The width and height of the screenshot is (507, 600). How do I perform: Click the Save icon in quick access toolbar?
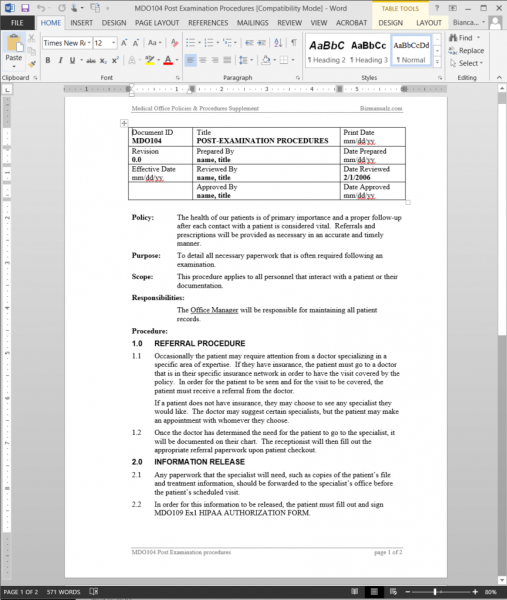point(25,8)
